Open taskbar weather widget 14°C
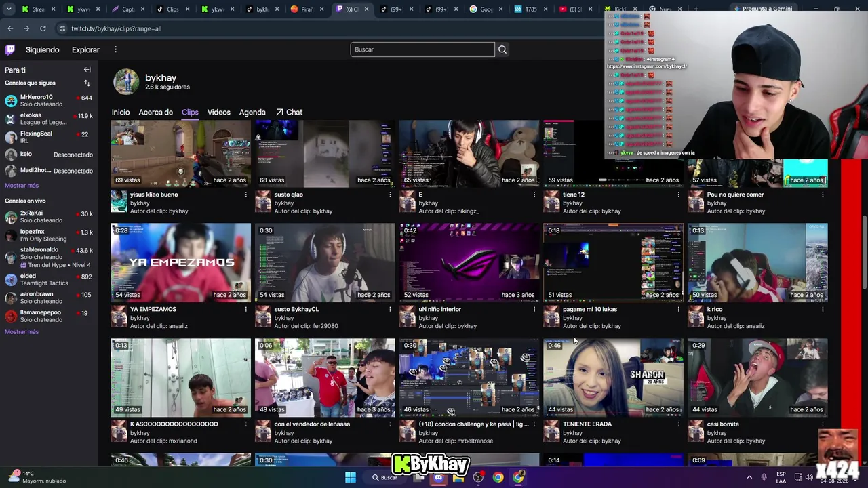 pos(37,477)
